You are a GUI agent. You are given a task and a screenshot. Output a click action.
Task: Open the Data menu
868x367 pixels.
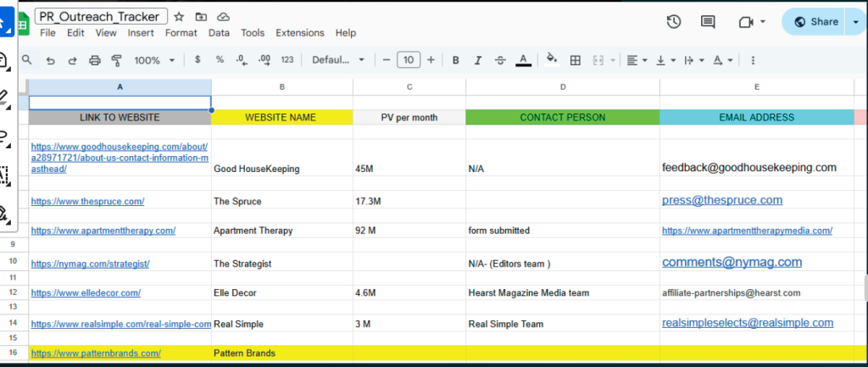pyautogui.click(x=219, y=33)
